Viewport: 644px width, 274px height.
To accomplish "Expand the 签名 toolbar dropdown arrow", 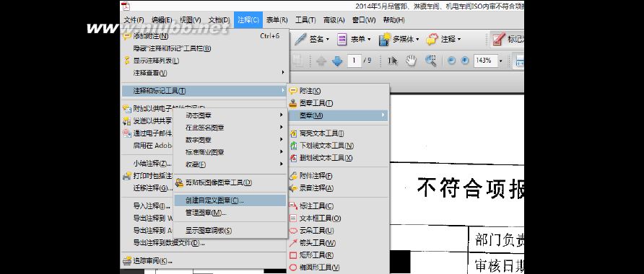I will coord(328,40).
